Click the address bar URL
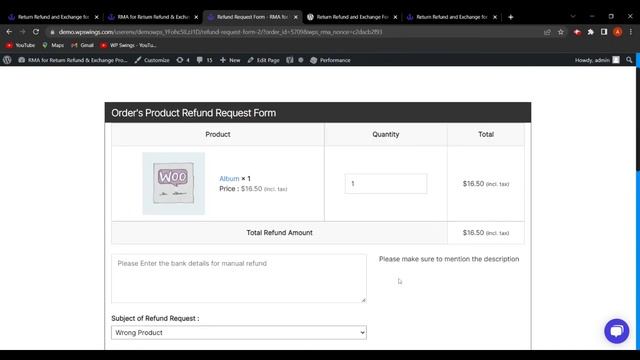The height and width of the screenshot is (360, 640). coord(220,32)
